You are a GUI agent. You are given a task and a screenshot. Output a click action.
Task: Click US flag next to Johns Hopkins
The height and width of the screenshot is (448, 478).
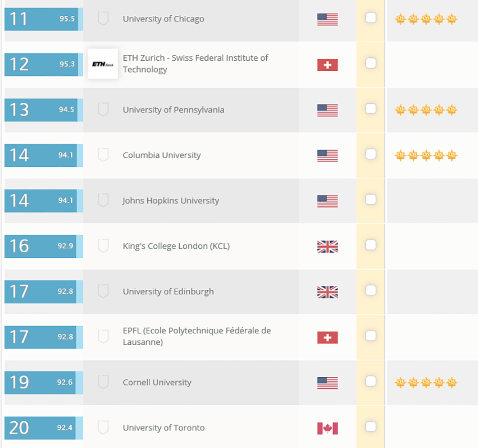tap(327, 201)
